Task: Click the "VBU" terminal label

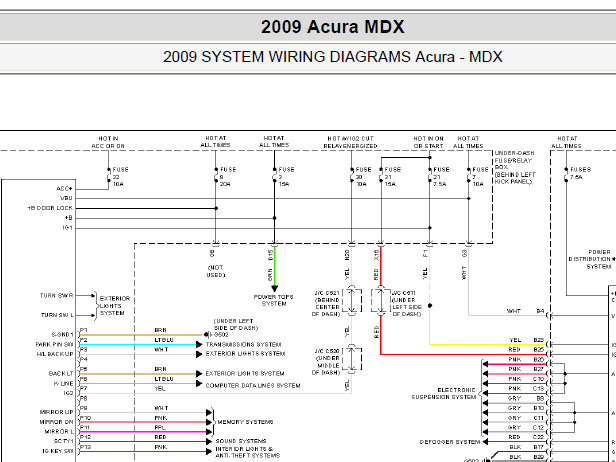Action: point(66,198)
